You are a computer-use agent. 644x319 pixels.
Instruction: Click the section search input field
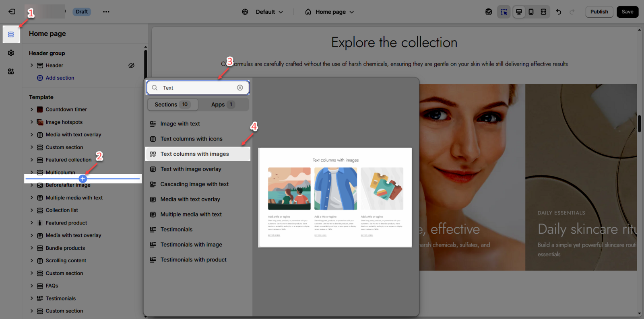197,88
